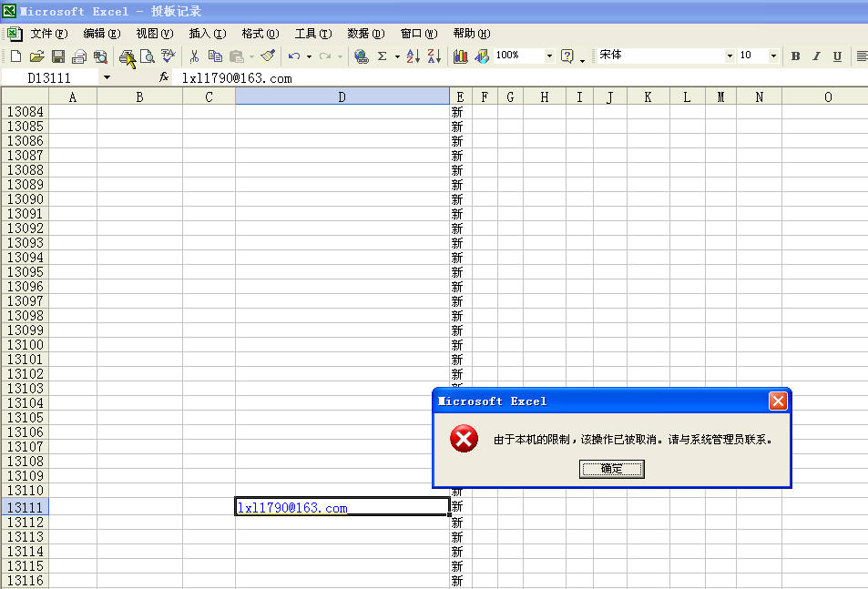Click the align left button
The height and width of the screenshot is (589, 868).
click(862, 56)
